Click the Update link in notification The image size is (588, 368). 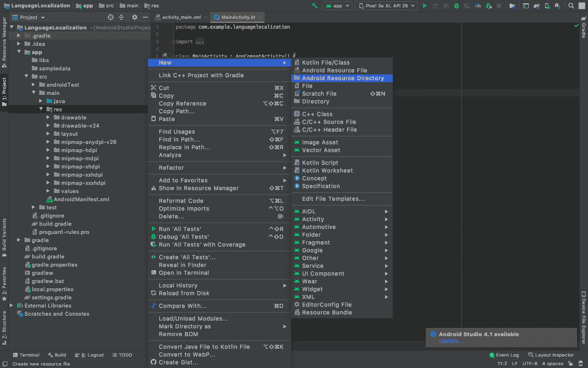coord(450,341)
